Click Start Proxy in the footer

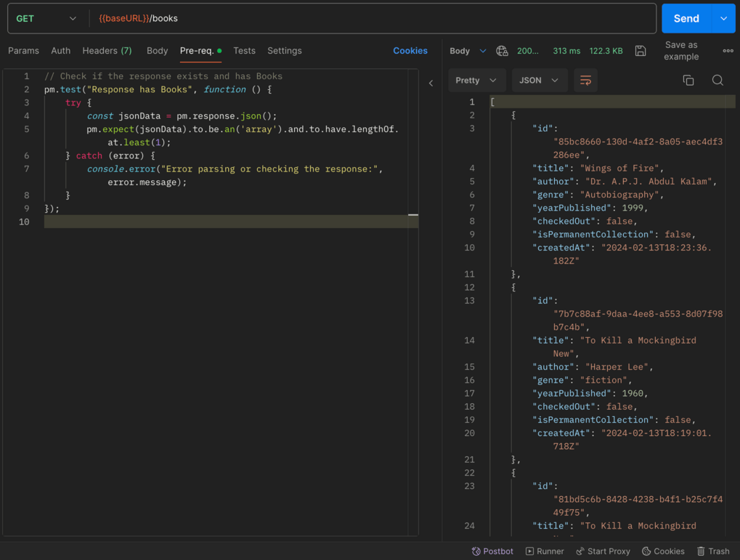click(x=603, y=551)
